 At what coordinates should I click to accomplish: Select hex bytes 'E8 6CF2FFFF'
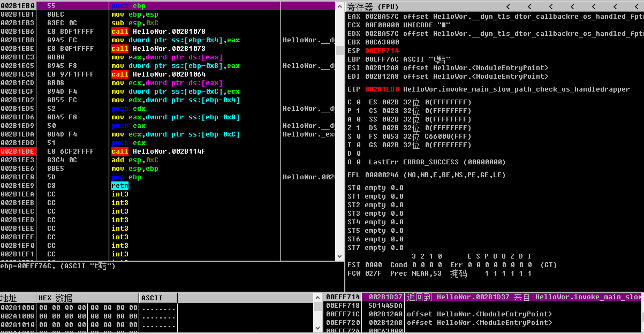pyautogui.click(x=71, y=151)
